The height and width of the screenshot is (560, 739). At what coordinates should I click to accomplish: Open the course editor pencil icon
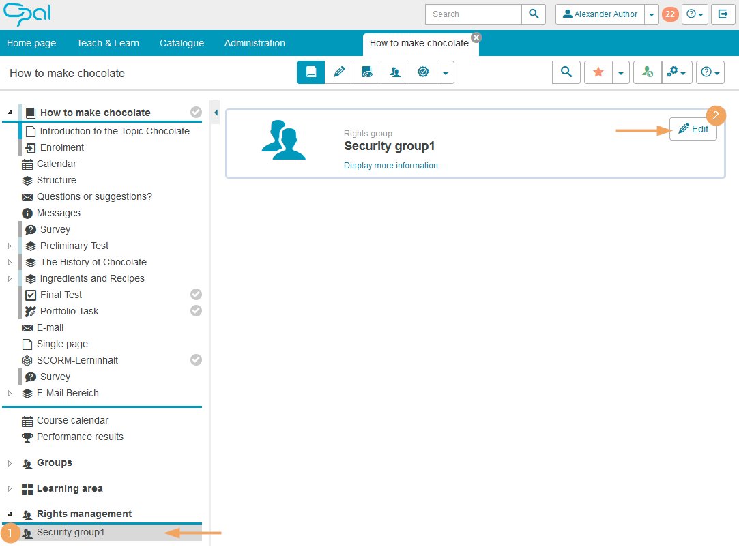tap(339, 72)
